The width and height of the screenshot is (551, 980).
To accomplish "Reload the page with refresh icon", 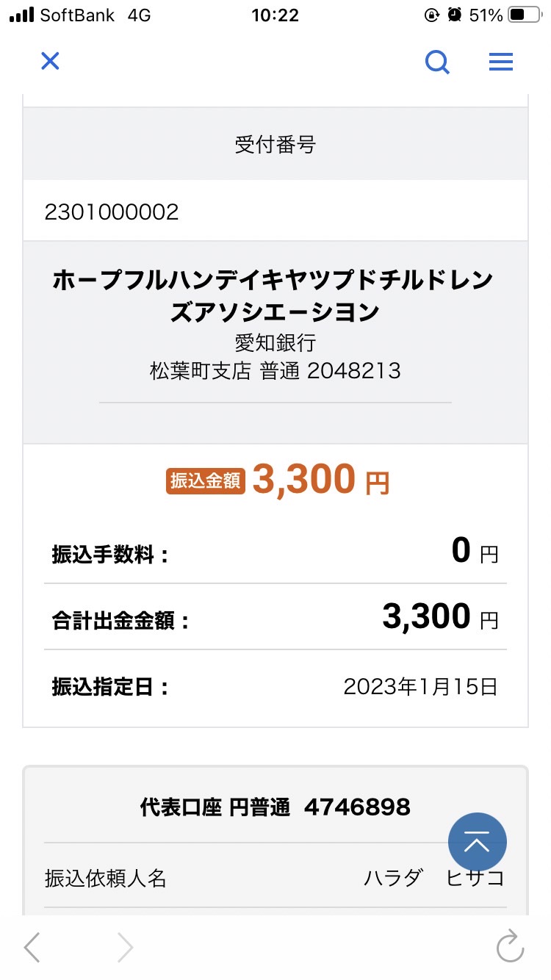I will tap(510, 947).
